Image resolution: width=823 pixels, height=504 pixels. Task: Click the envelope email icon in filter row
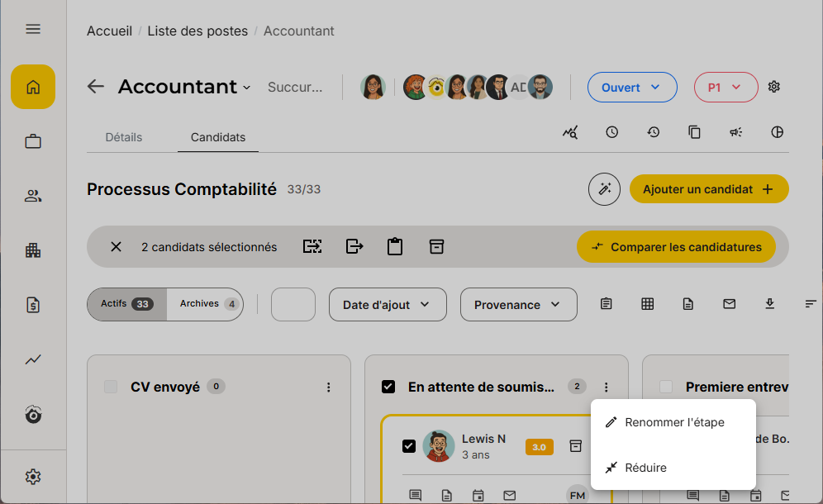[729, 304]
